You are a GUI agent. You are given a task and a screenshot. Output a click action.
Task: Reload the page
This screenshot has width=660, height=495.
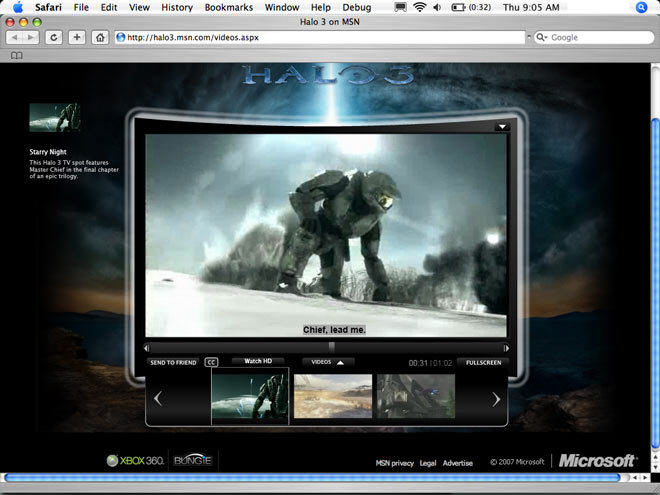[53, 37]
